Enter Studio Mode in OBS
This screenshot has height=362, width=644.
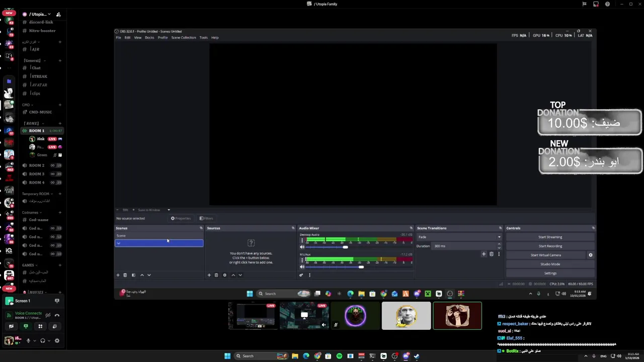550,264
